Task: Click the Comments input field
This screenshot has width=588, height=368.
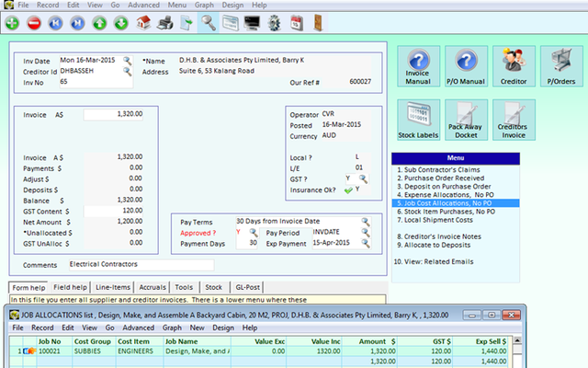Action: (141, 265)
